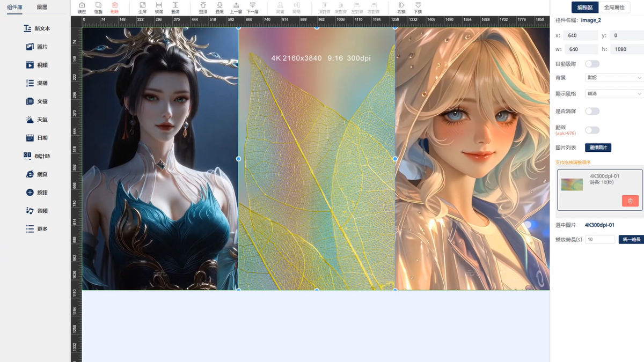Click the move down one layer (下一層) icon
Image resolution: width=644 pixels, height=362 pixels.
[x=252, y=7]
